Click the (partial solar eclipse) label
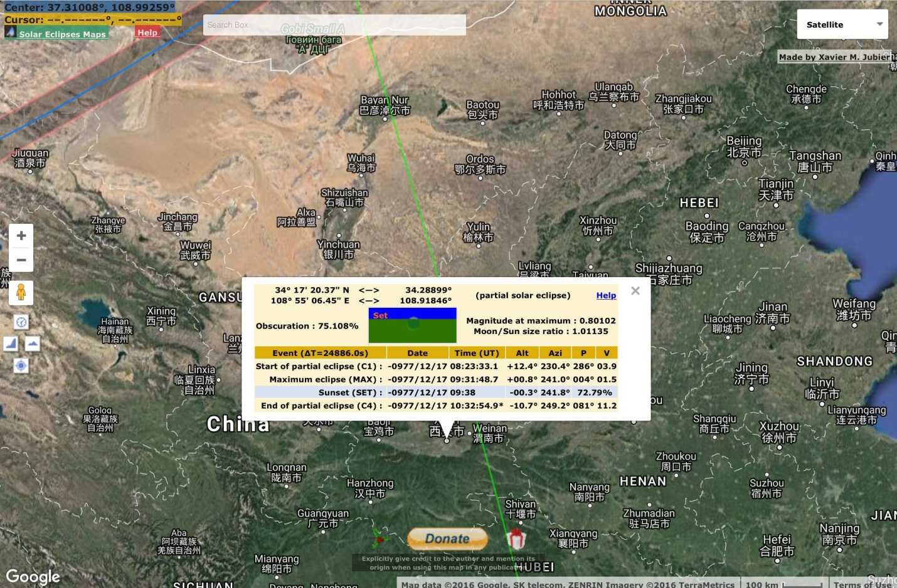Screen dimensions: 897x588 click(523, 295)
